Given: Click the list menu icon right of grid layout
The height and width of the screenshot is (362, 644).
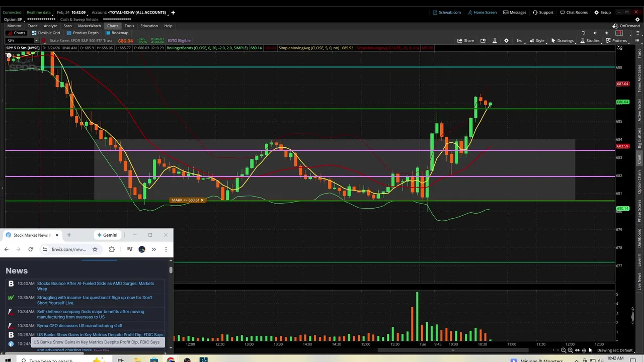Looking at the screenshot, I should point(637,33).
